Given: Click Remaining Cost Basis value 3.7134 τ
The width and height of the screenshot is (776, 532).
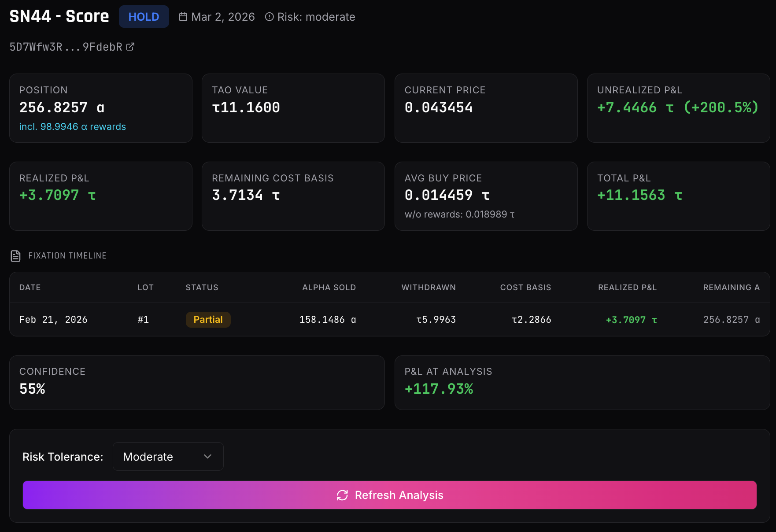Looking at the screenshot, I should 246,195.
